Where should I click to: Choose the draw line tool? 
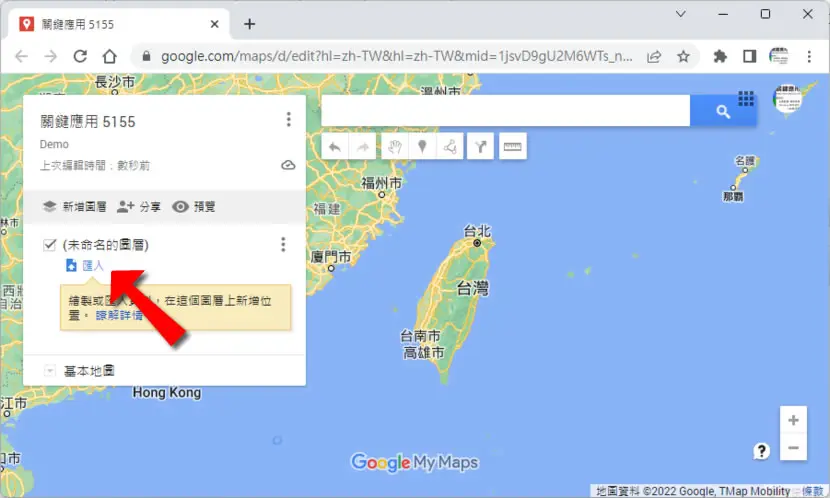click(x=450, y=147)
